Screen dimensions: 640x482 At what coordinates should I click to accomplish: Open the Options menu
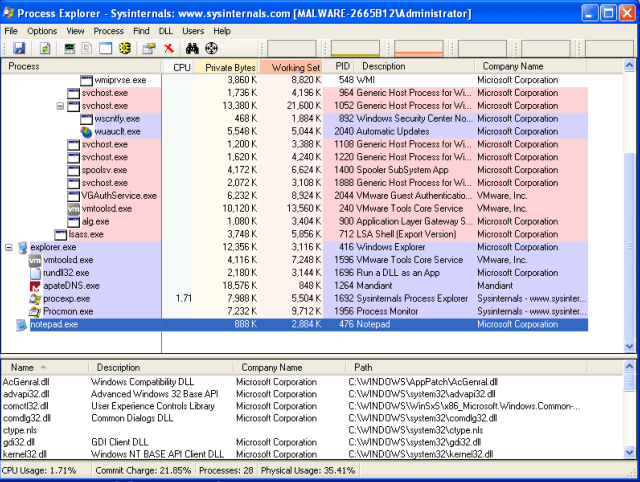click(42, 31)
